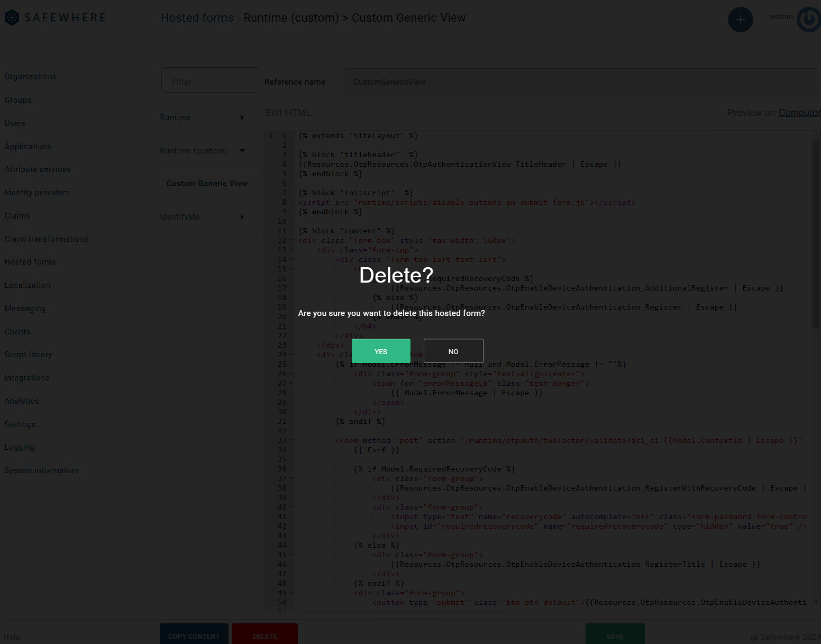This screenshot has width=821, height=644.
Task: Click the red DELETE button
Action: click(x=264, y=634)
